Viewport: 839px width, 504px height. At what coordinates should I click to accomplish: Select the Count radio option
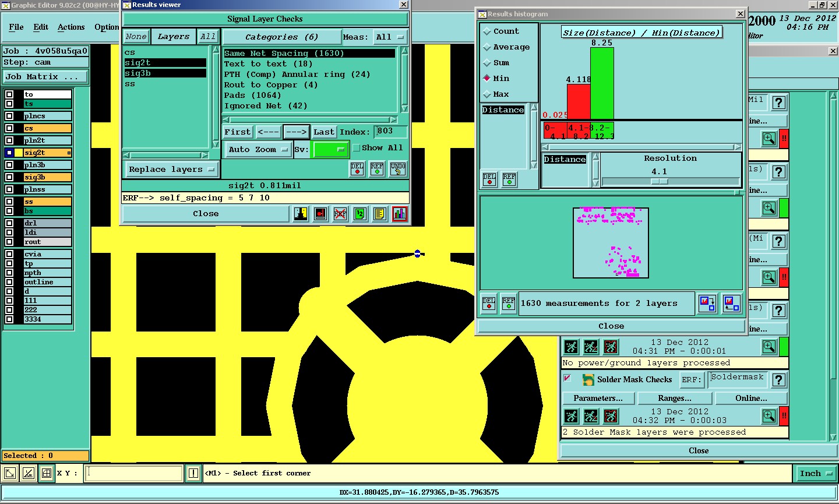coord(487,31)
